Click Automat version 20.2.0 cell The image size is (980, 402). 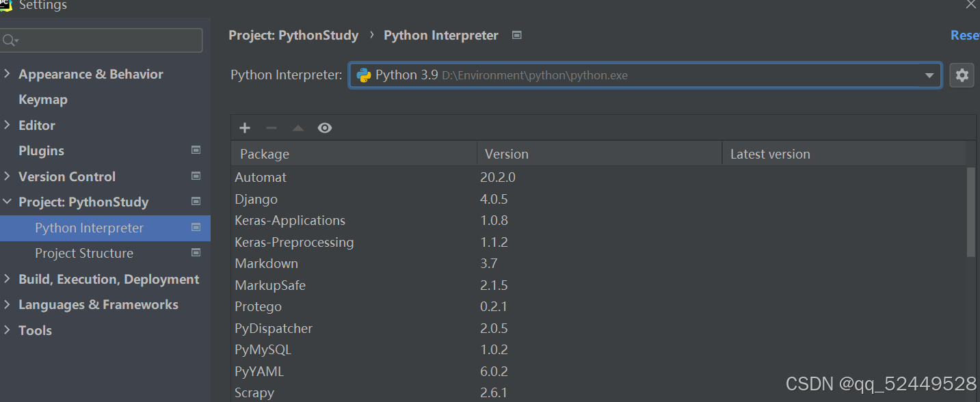498,177
